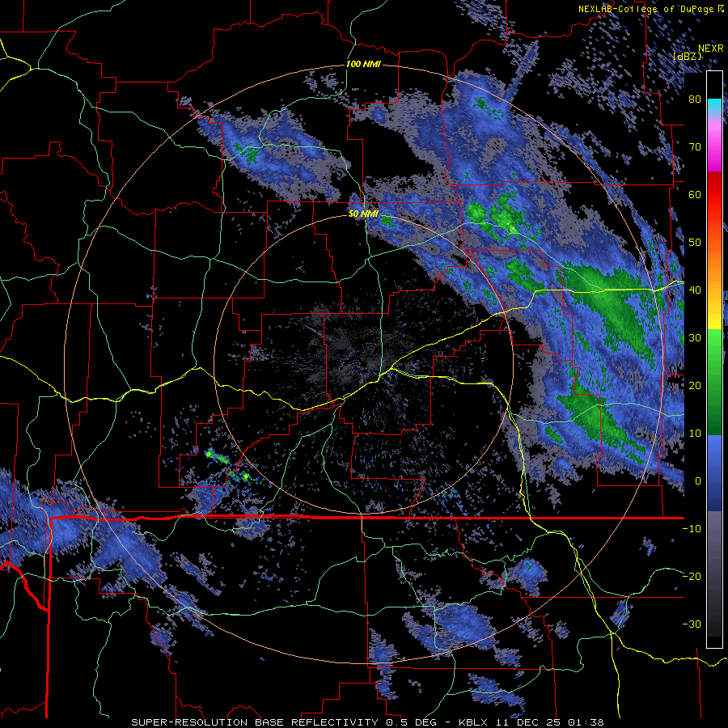The height and width of the screenshot is (728, 728).
Task: Click the 40 value on the dBZ scale
Action: [x=695, y=290]
